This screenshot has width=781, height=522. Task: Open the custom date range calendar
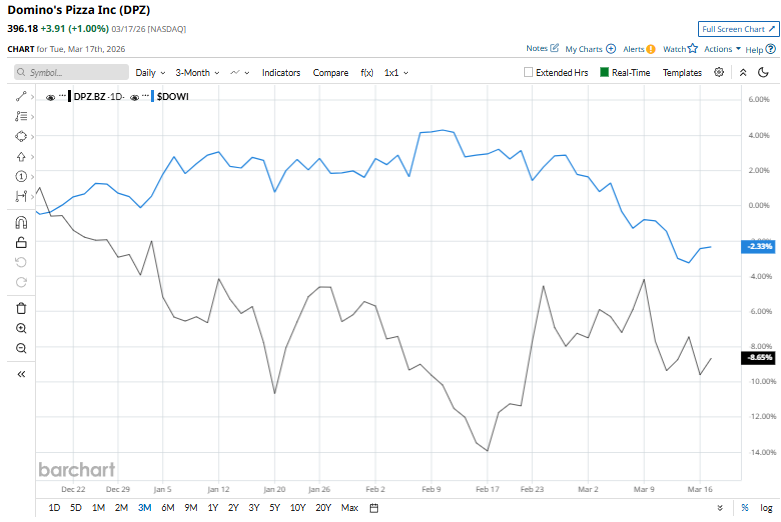pos(373,508)
